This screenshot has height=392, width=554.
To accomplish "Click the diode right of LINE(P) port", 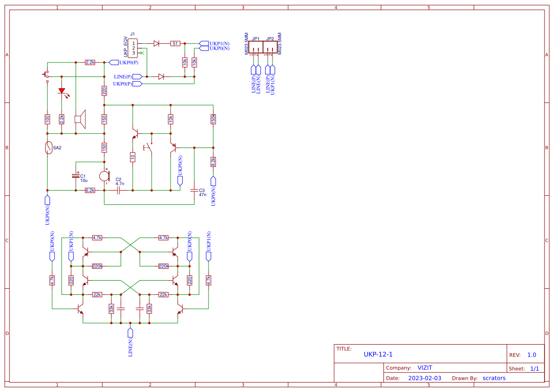I will pos(161,77).
